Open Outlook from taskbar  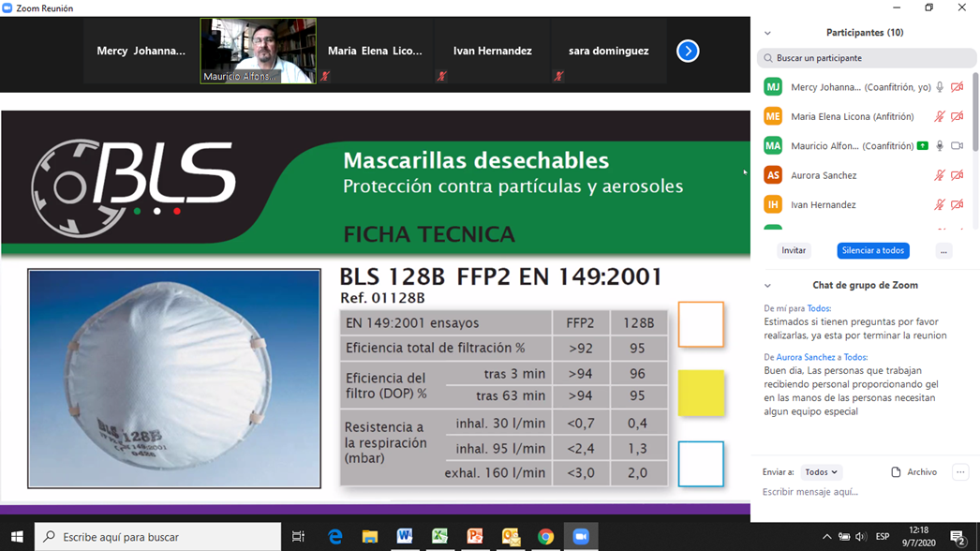pos(511,537)
